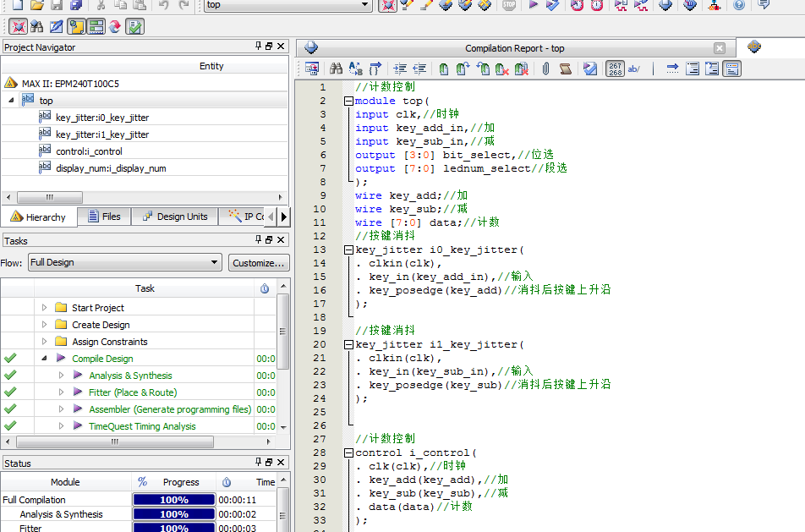Switch to the Files tab
805x532 pixels.
(x=104, y=217)
